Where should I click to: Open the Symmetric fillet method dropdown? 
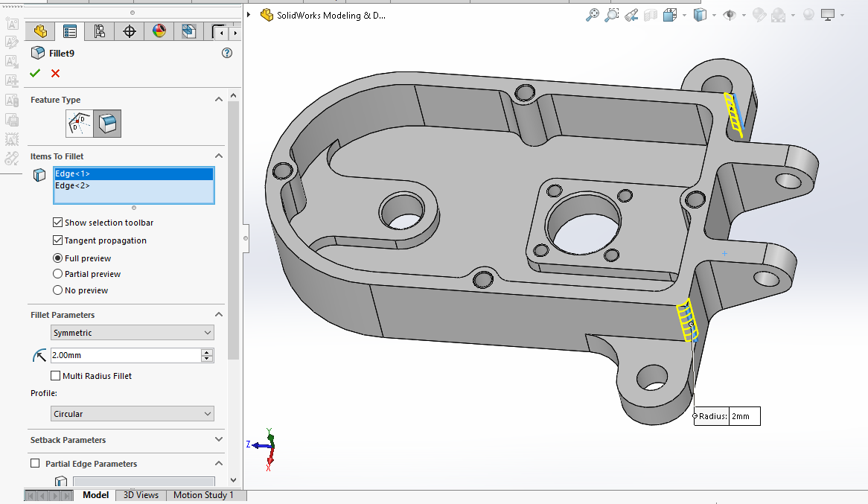point(133,333)
